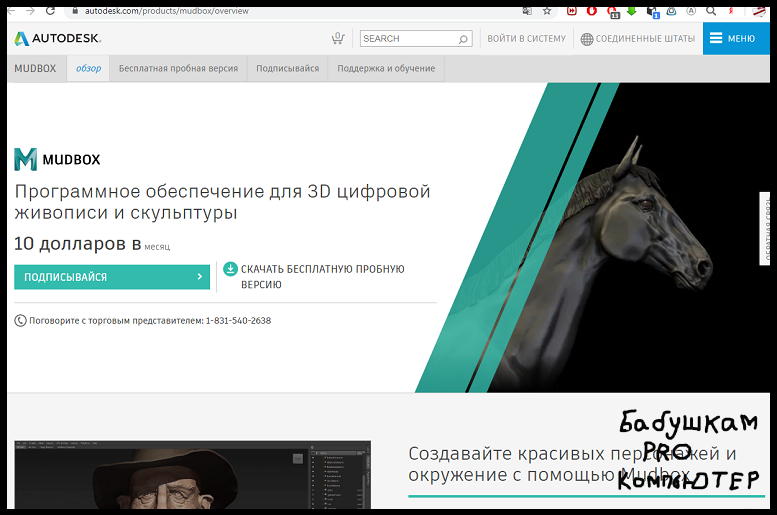Click the magnifier extension icon in toolbar

click(x=711, y=11)
